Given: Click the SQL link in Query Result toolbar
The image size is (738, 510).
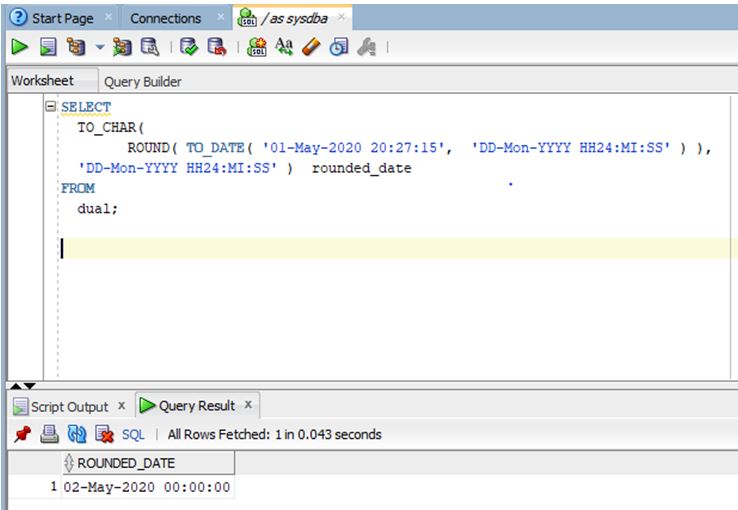Looking at the screenshot, I should tap(133, 434).
